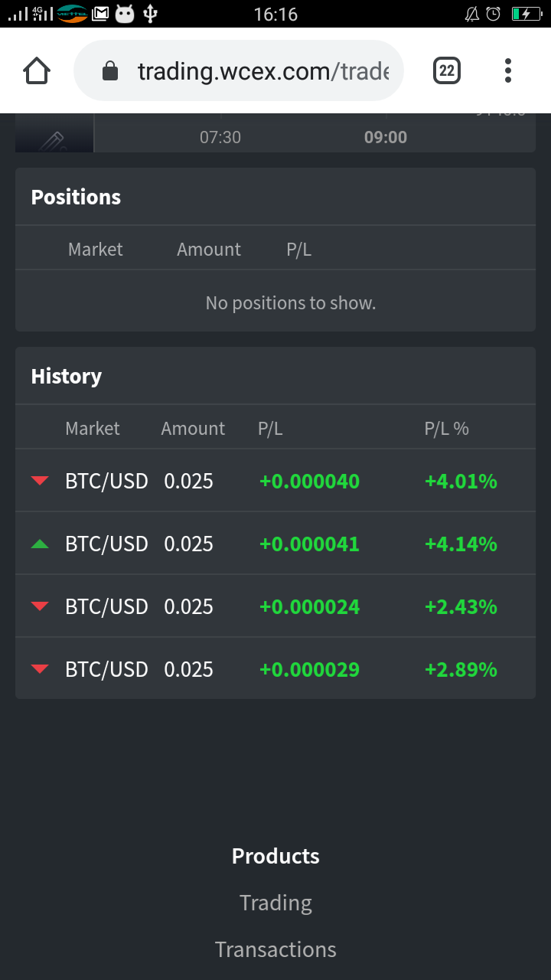Open the Transactions footer link
Image resolution: width=551 pixels, height=980 pixels.
pos(275,949)
